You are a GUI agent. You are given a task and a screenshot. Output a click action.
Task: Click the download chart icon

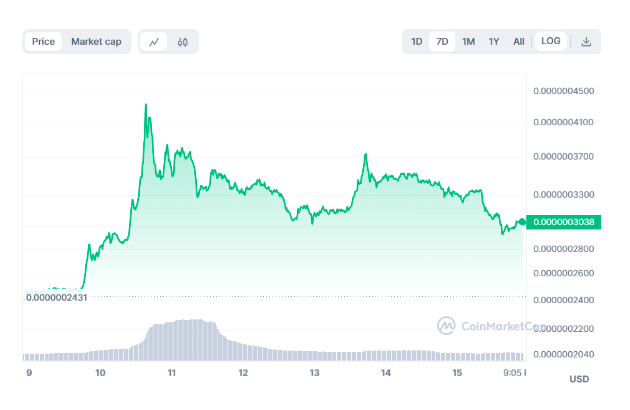coord(587,42)
